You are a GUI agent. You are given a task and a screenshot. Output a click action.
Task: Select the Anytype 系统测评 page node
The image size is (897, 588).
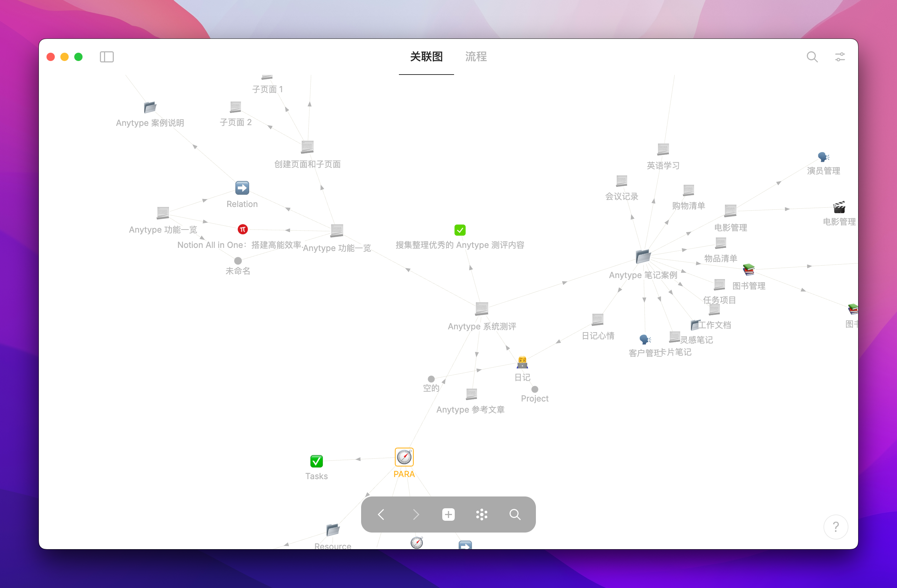click(482, 309)
